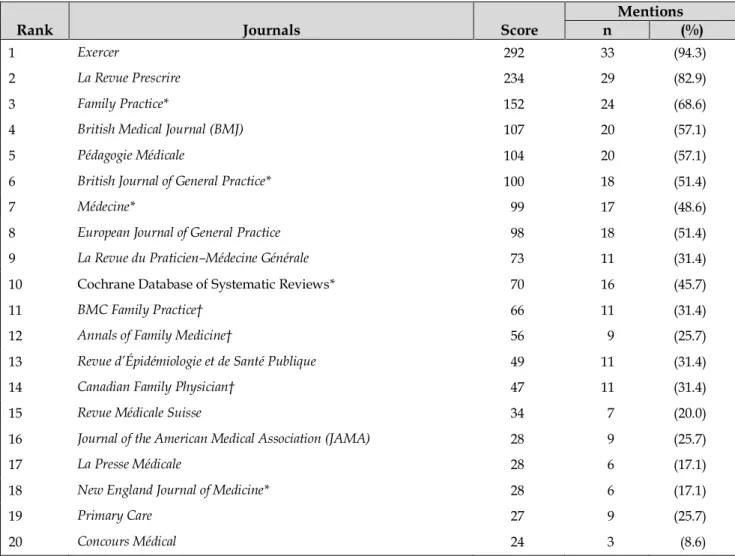
Task: Click score 70 for Cochrane Database
Action: coord(517,285)
